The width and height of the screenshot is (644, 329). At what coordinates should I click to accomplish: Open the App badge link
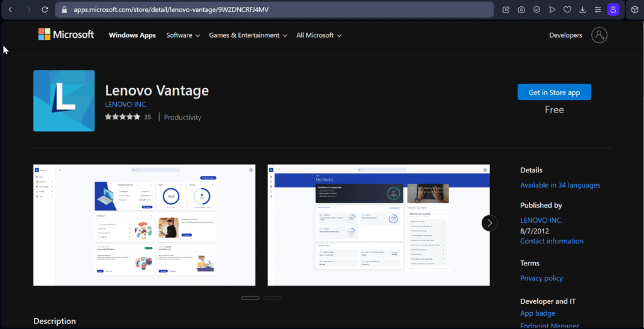(538, 313)
